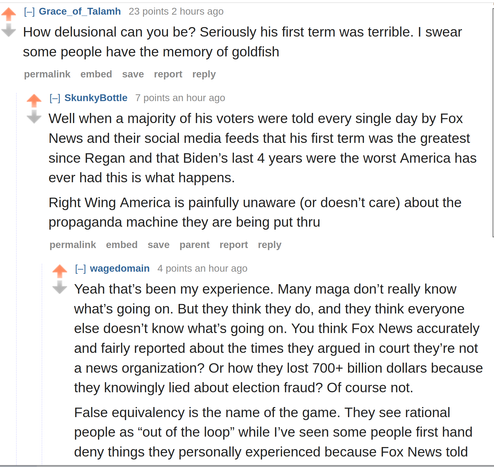494x467 pixels.
Task: Go to parent of SkunkyBottle's comment
Action: tap(195, 245)
